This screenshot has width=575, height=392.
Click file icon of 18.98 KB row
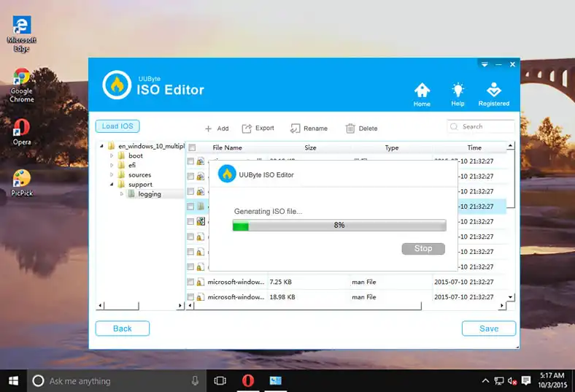200,297
